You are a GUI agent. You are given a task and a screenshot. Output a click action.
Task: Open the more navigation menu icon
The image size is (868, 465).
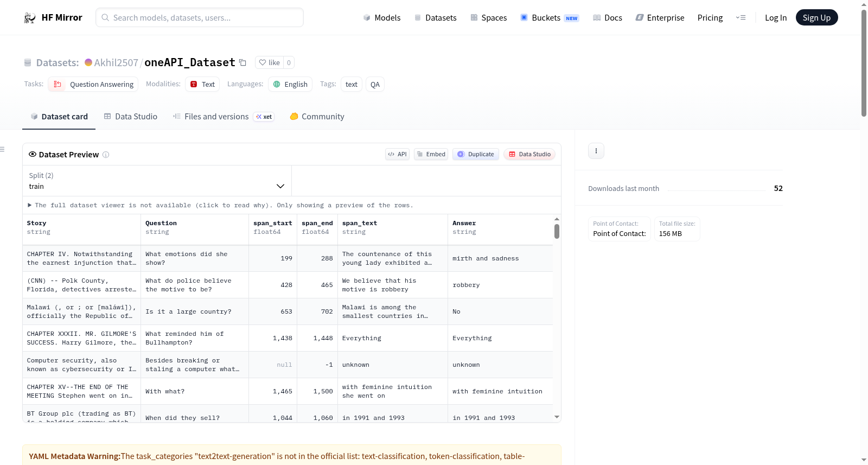(x=741, y=18)
